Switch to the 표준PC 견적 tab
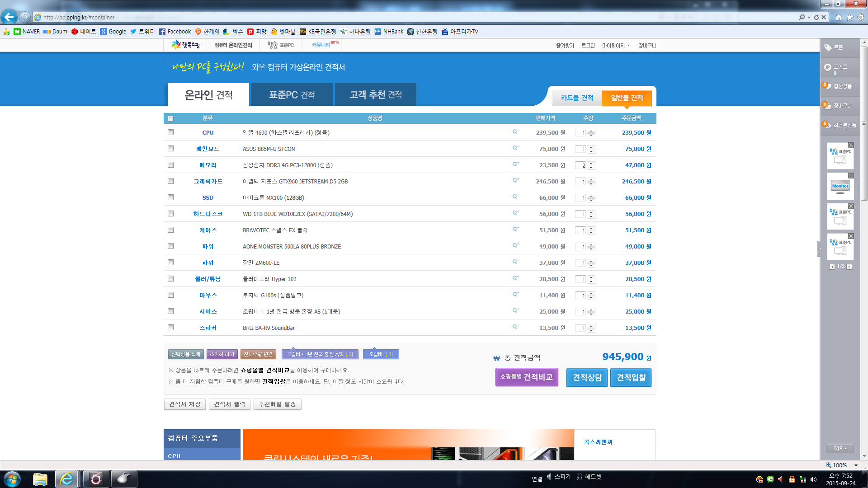Screen dimensions: 868x488 (292, 95)
